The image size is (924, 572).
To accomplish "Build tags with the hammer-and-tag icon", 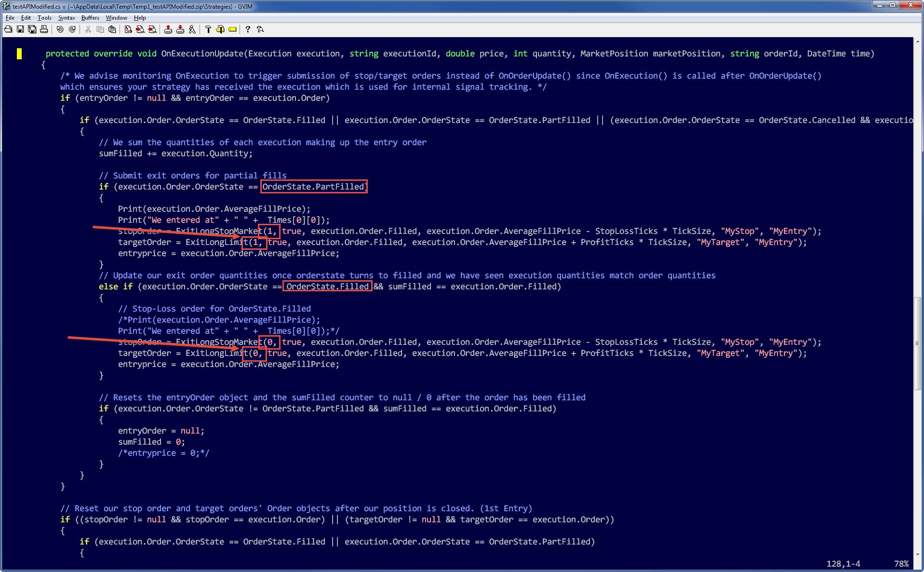I will 220,29.
